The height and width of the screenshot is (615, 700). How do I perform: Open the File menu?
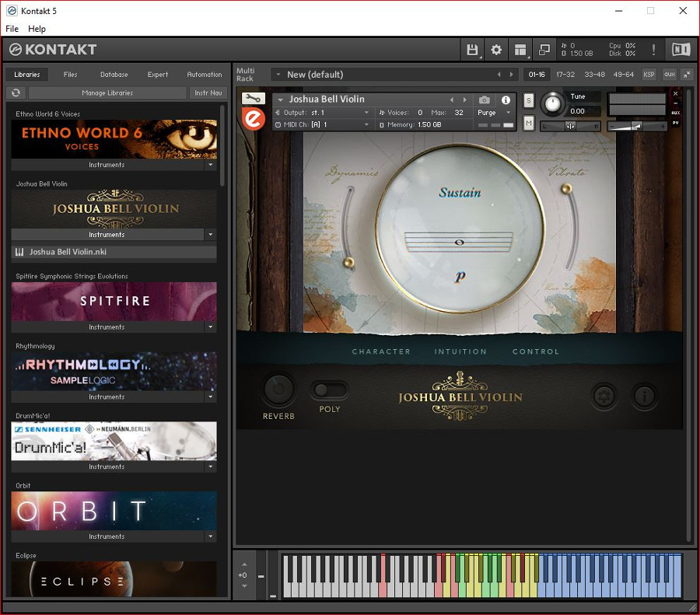[x=12, y=29]
